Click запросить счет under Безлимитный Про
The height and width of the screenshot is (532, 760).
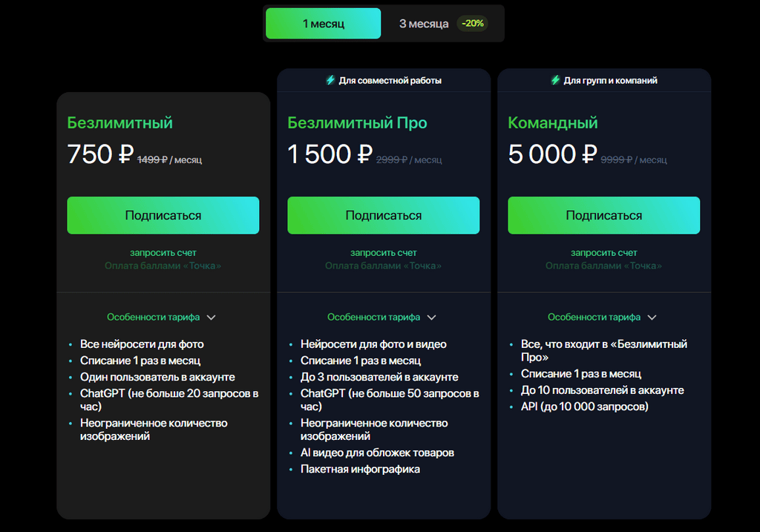[384, 252]
